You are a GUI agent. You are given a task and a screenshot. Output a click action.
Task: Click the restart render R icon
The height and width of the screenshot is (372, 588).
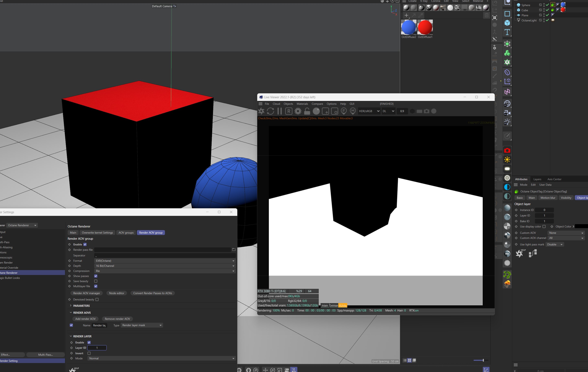pos(289,111)
